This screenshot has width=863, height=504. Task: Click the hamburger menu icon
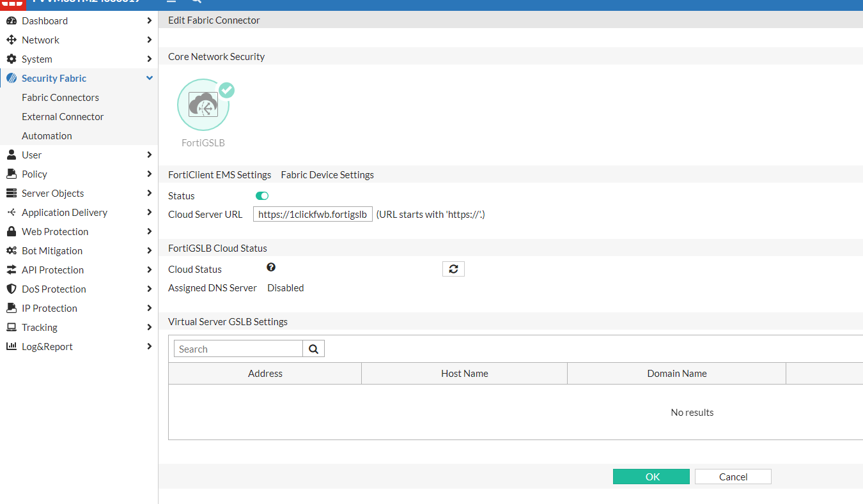pyautogui.click(x=171, y=2)
